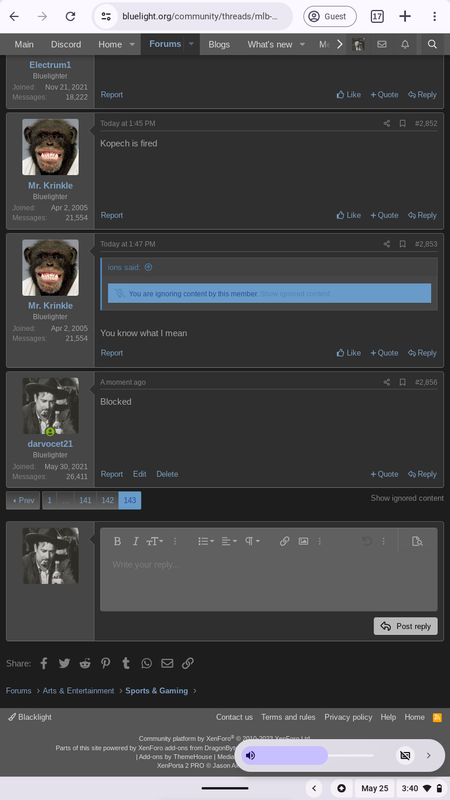Go to page 142
Image resolution: width=450 pixels, height=800 pixels.
pyautogui.click(x=107, y=501)
